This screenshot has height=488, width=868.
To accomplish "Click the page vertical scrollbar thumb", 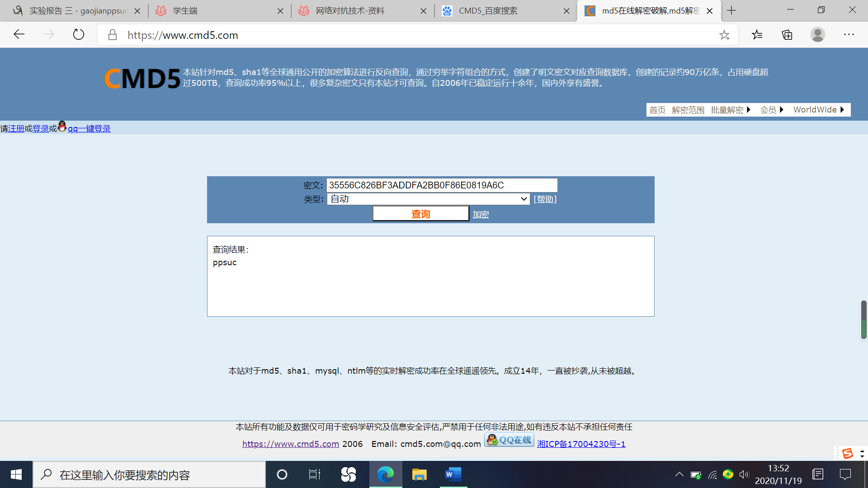I will [x=863, y=319].
